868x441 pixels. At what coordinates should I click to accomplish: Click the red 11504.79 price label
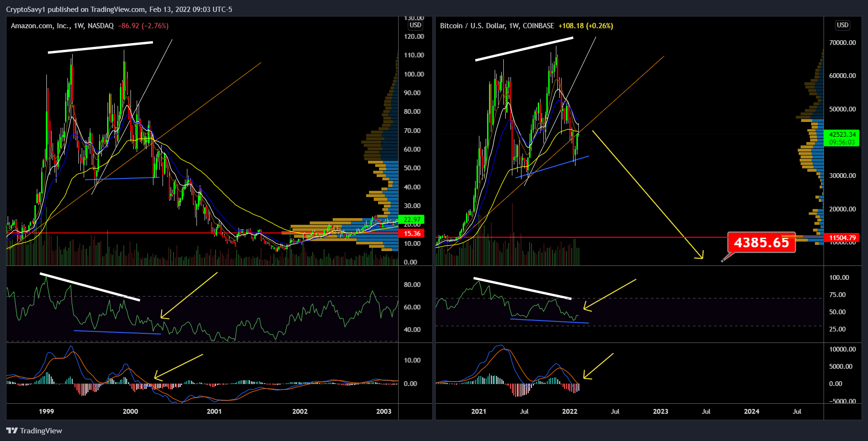[842, 238]
